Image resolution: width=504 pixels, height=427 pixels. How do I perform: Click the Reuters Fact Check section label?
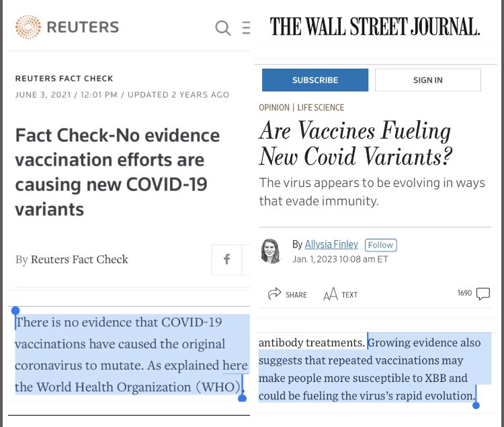coord(64,79)
